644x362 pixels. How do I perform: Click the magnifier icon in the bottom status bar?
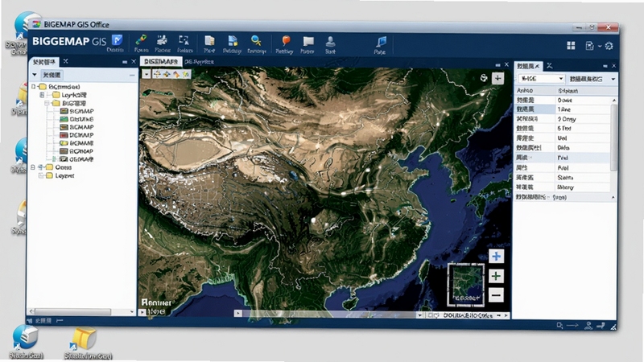559,326
